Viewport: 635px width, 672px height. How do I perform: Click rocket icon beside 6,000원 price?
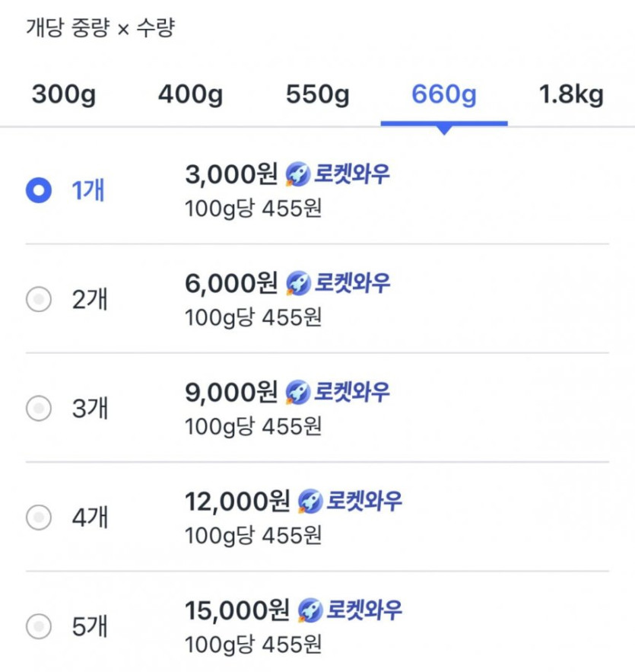coord(297,284)
